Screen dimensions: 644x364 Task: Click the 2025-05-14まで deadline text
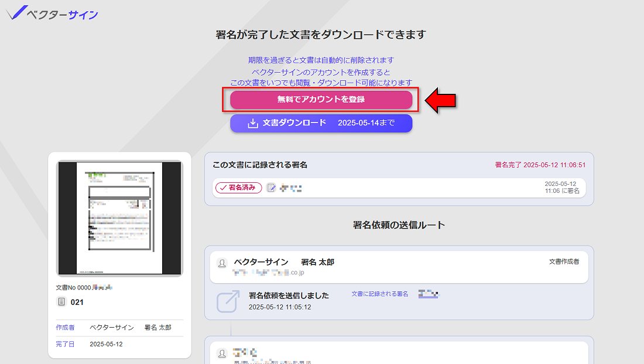[x=366, y=123]
